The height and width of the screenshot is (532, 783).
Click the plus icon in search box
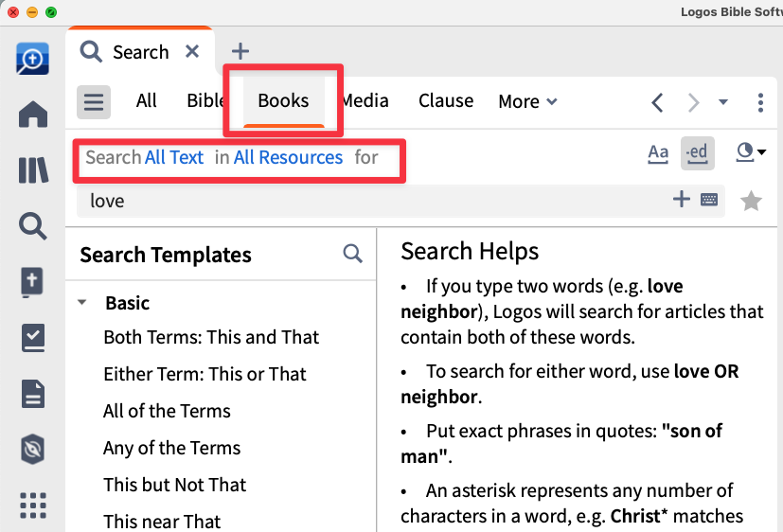[681, 199]
